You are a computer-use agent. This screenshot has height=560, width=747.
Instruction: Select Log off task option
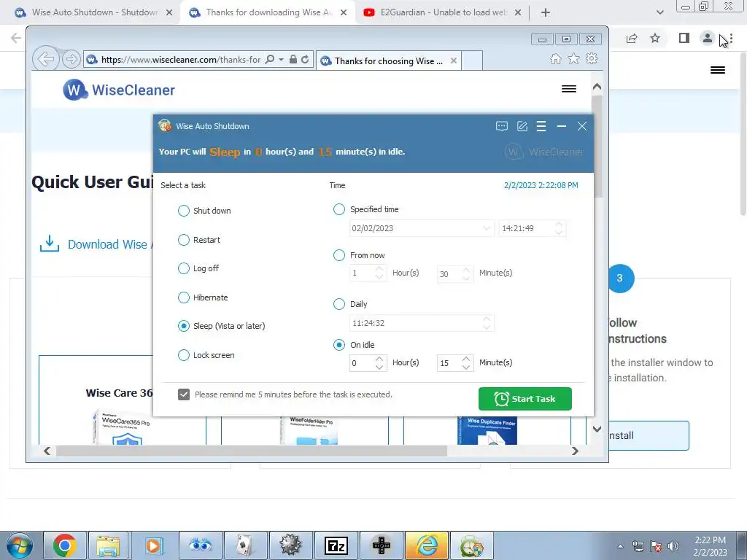(x=183, y=268)
